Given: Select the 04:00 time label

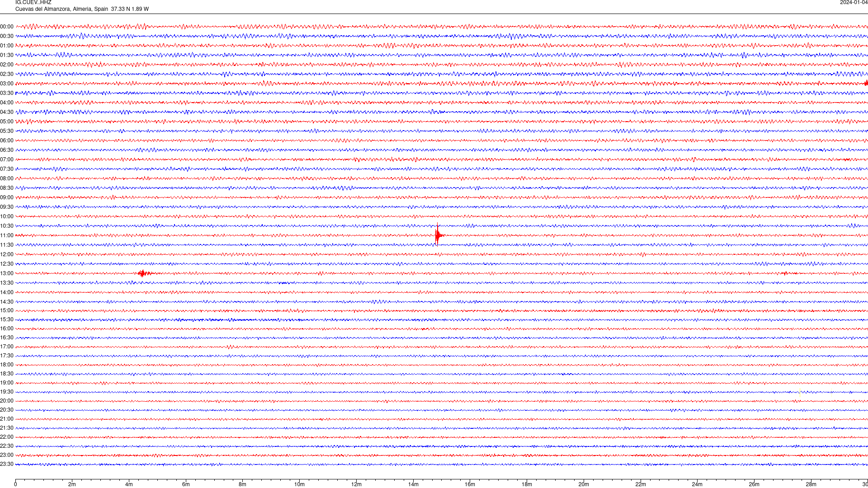Looking at the screenshot, I should pos(7,103).
